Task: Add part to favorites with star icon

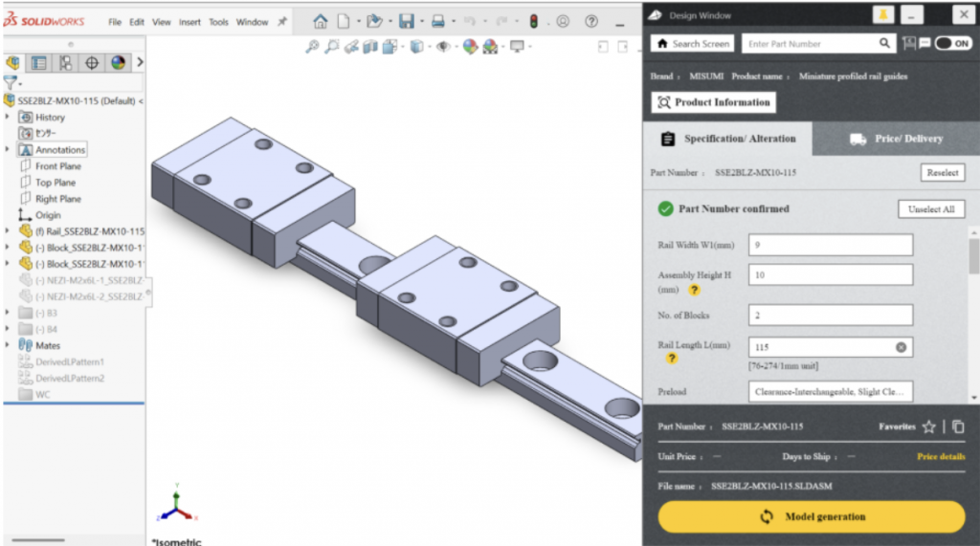Action: tap(928, 427)
